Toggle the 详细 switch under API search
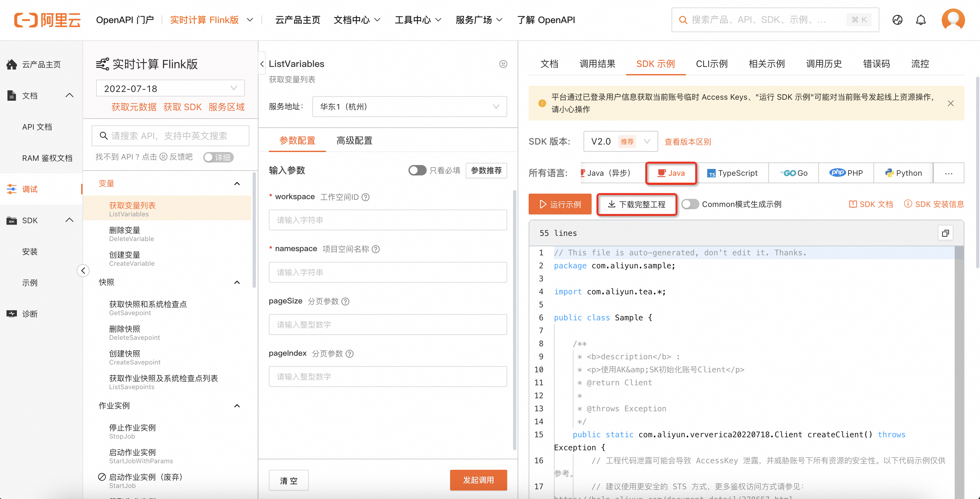This screenshot has height=499, width=980. coord(218,157)
